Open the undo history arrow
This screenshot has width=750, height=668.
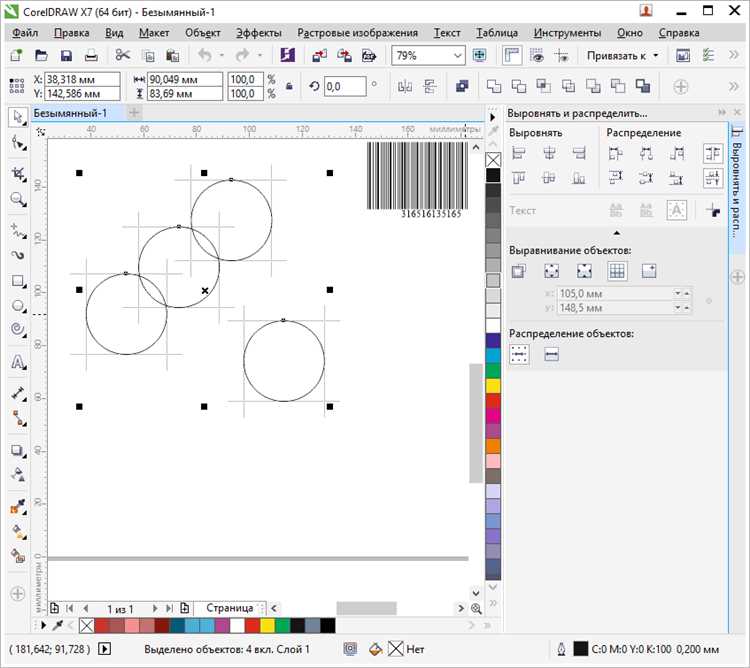coord(221,56)
